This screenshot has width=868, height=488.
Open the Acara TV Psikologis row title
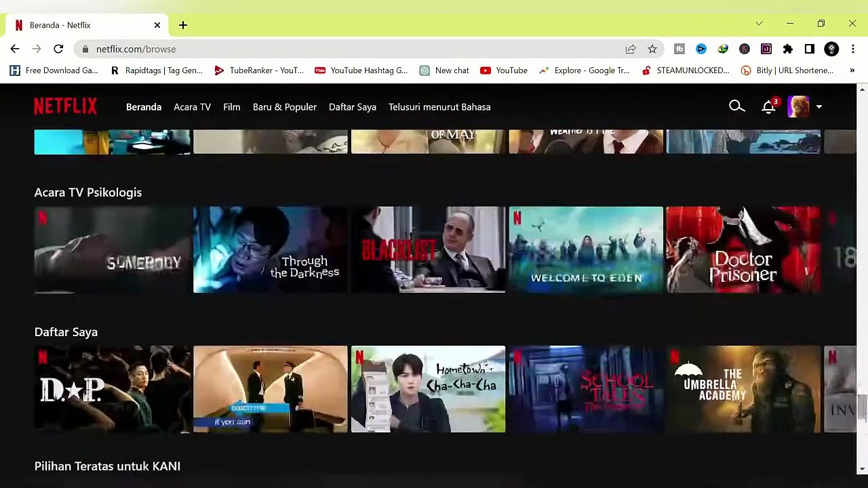[88, 192]
